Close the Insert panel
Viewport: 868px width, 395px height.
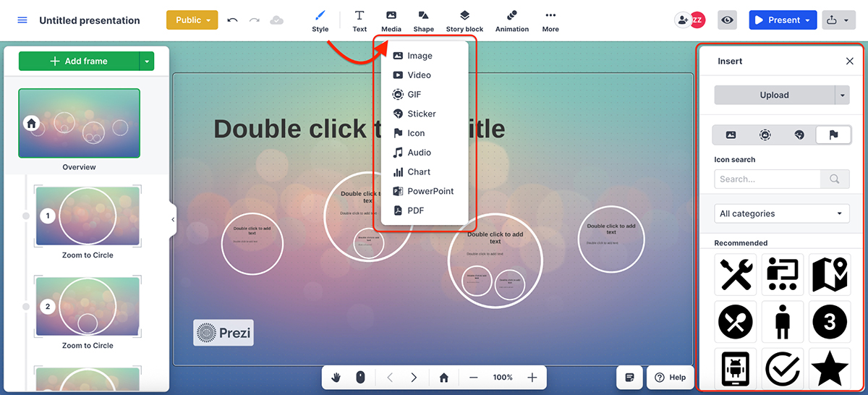pyautogui.click(x=850, y=61)
